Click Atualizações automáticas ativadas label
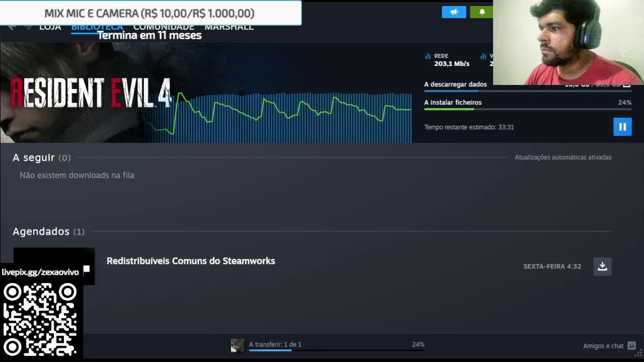The width and height of the screenshot is (644, 362). (x=563, y=157)
